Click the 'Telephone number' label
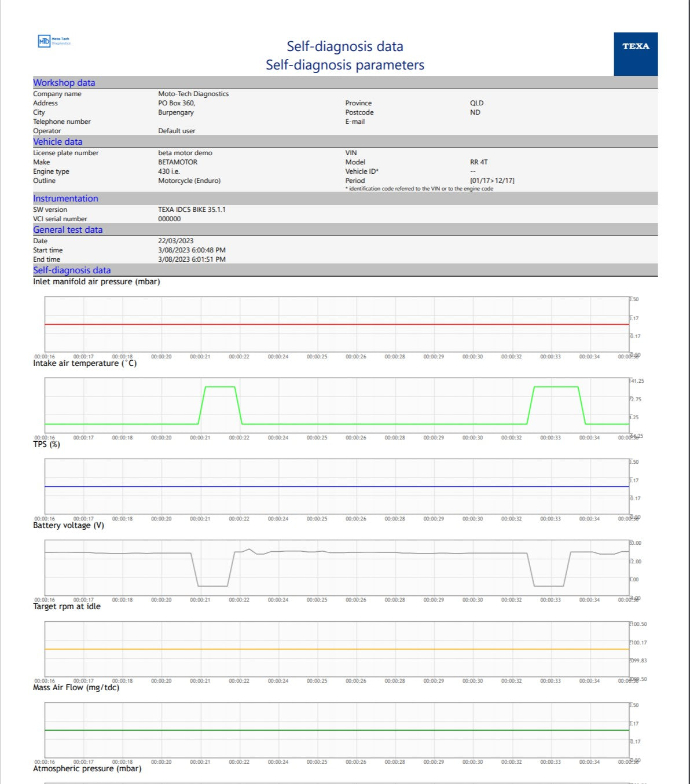690x784 pixels. click(x=62, y=122)
